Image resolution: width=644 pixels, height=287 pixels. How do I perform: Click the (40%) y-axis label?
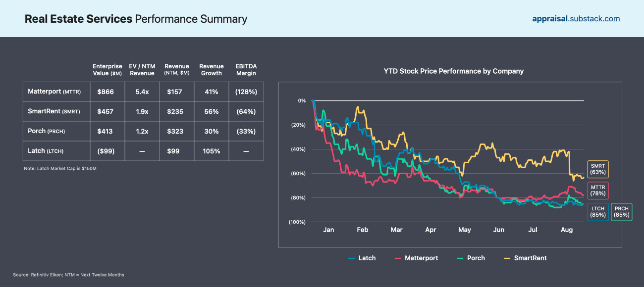click(x=299, y=149)
